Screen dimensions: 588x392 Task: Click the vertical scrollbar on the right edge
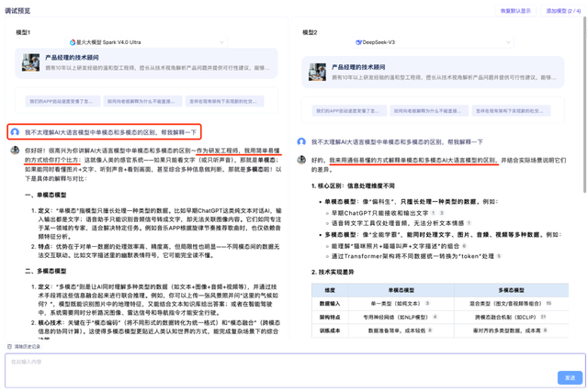point(584,105)
